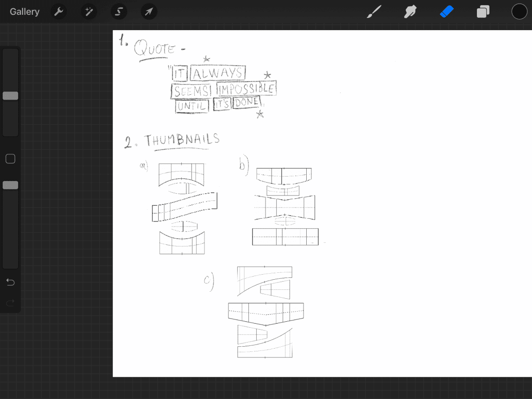
Task: Click thumbnail sketch c on canvas
Action: pyautogui.click(x=266, y=312)
